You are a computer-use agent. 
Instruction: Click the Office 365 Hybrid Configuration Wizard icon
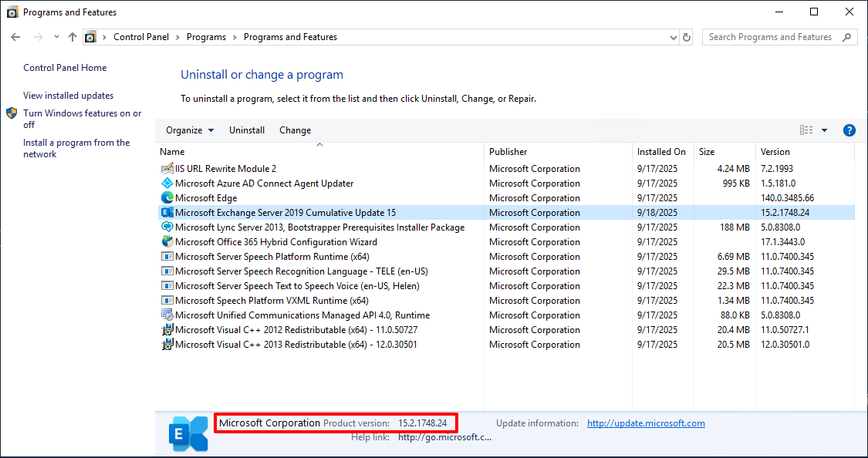click(x=167, y=242)
